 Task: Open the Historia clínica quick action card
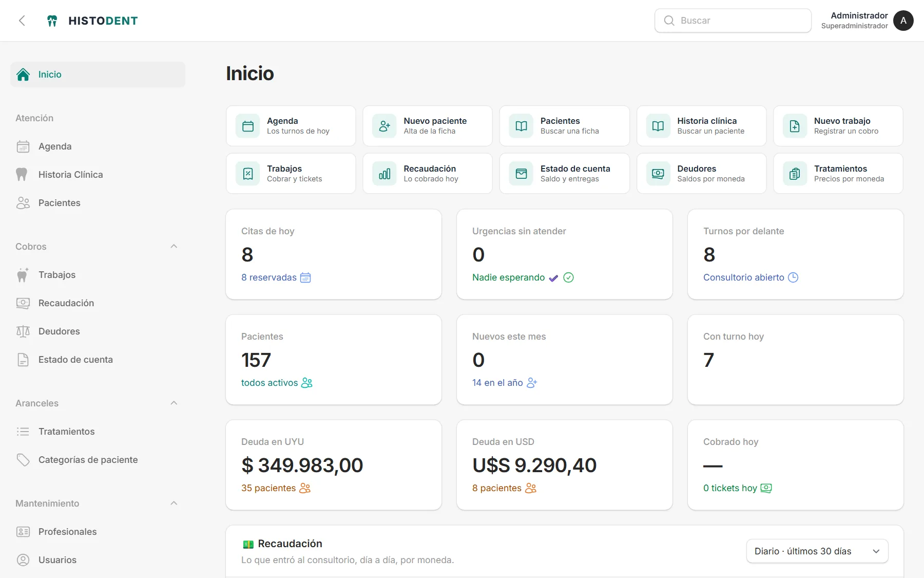coord(701,126)
